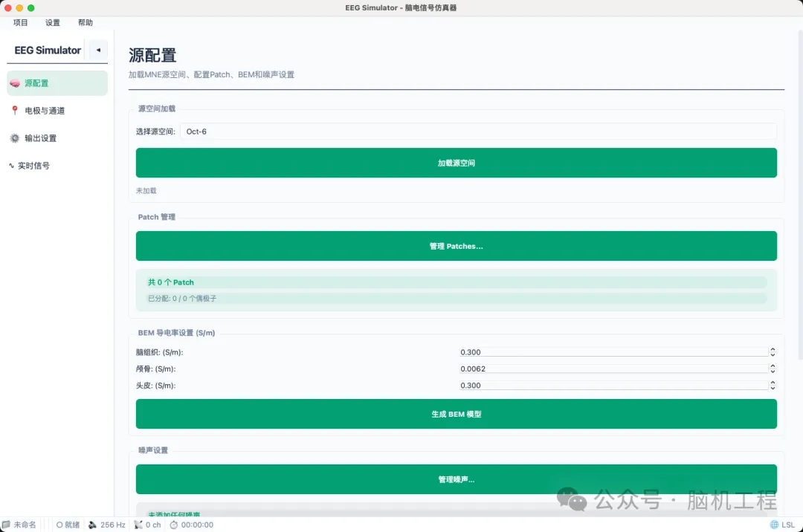Switch to the 实时信号 page
Viewport: 803px width, 532px height.
[x=57, y=166]
